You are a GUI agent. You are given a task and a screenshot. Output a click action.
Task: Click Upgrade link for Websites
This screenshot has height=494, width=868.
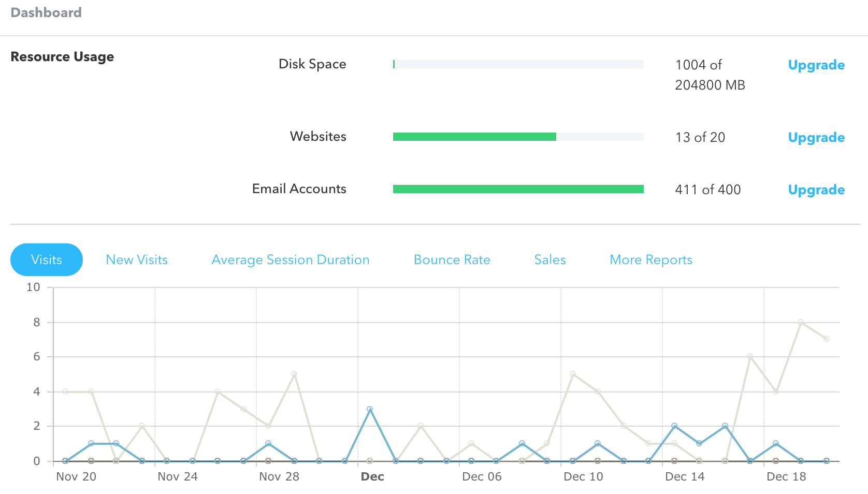tap(816, 137)
